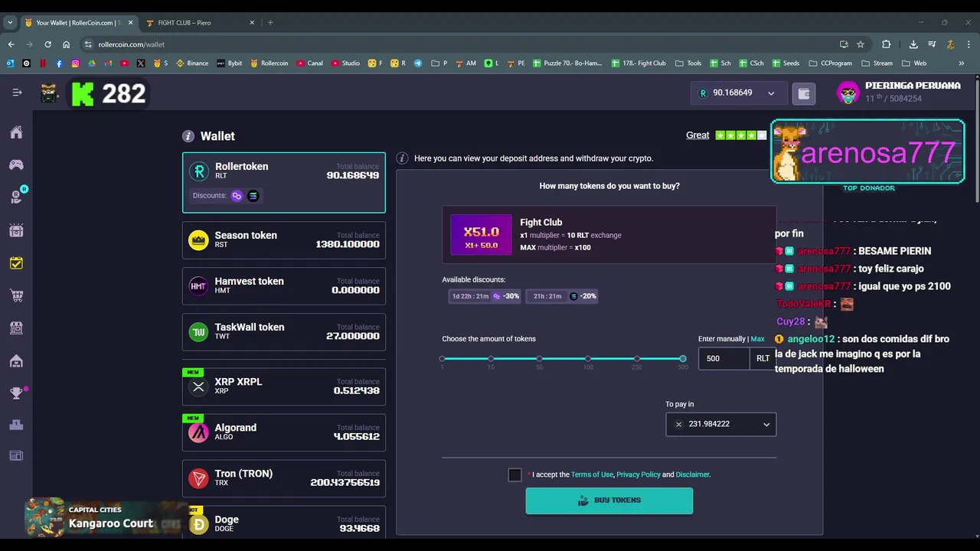Select Rollertoken RLT in wallet list
980x551 pixels.
(284, 182)
